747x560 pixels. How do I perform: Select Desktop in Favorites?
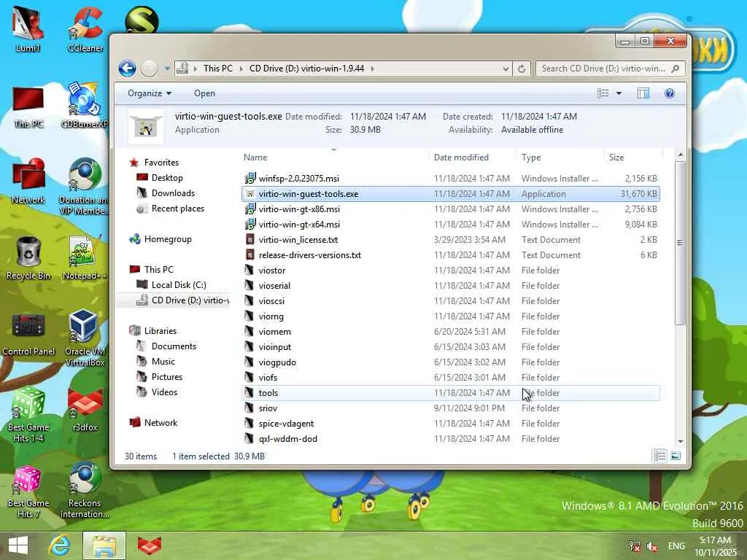[x=167, y=178]
